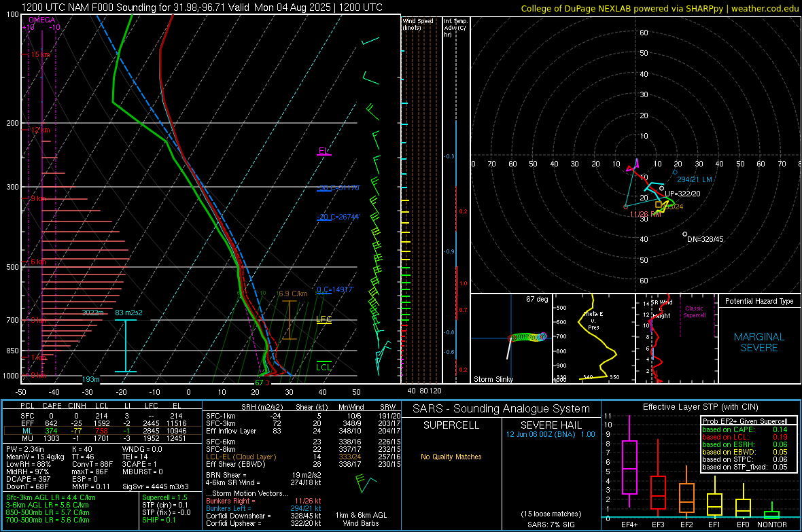Click the '15 km' height marker
Screen dimensions: 802x532
[x=40, y=54]
